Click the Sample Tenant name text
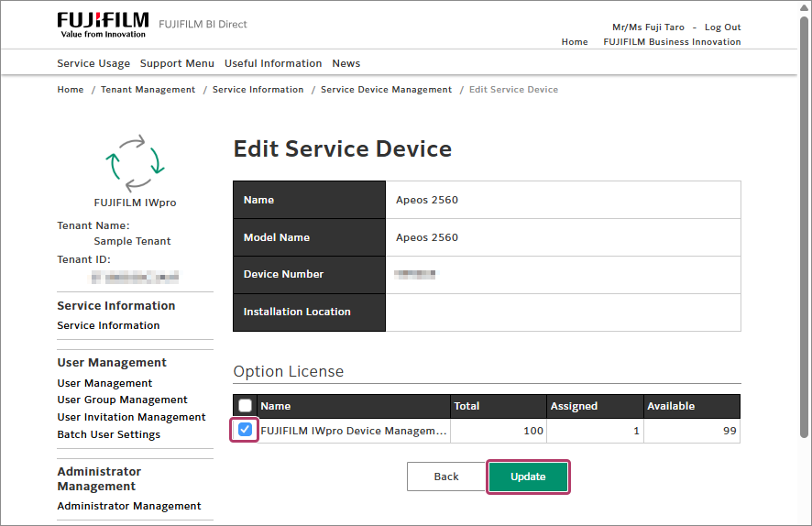This screenshot has width=812, height=526. pyautogui.click(x=132, y=241)
